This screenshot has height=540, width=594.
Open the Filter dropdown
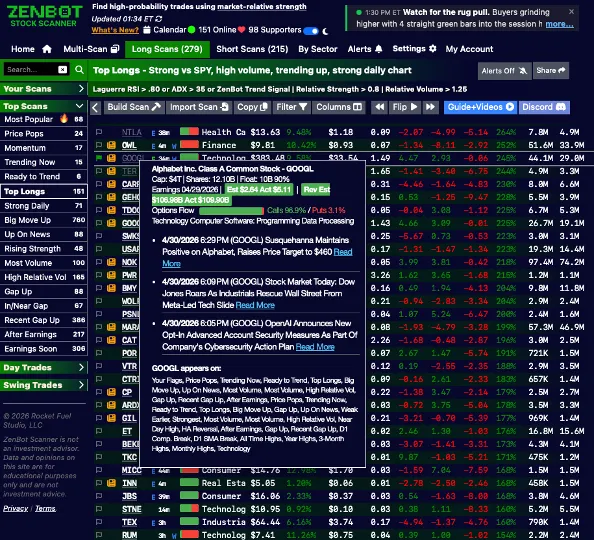coord(291,107)
